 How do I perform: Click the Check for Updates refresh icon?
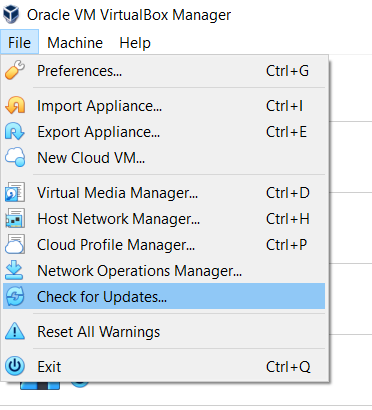[x=15, y=296]
